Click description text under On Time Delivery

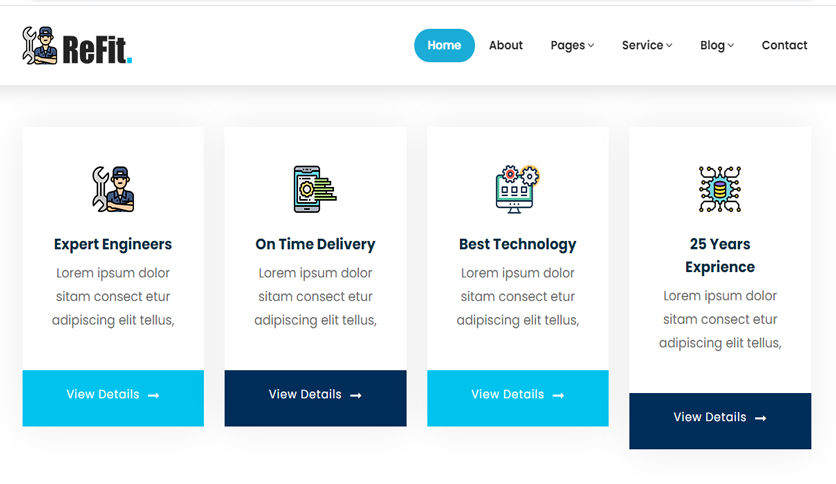coord(315,296)
